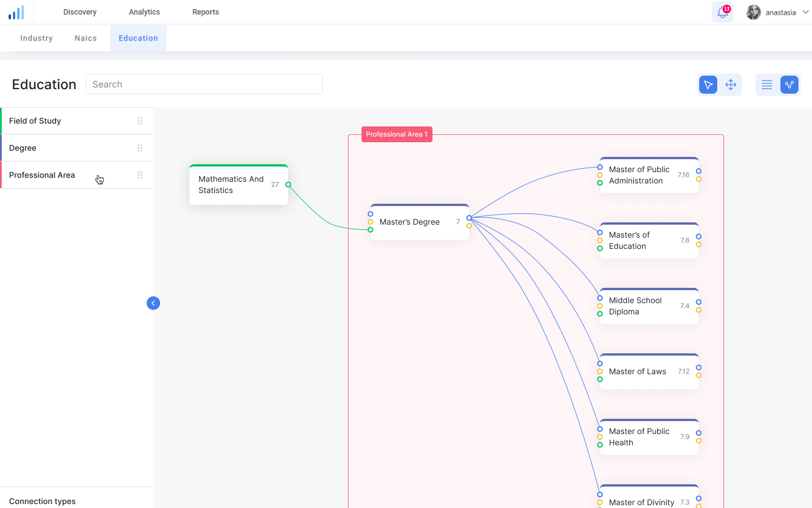
Task: Select the Master of Laws node
Action: (649, 371)
